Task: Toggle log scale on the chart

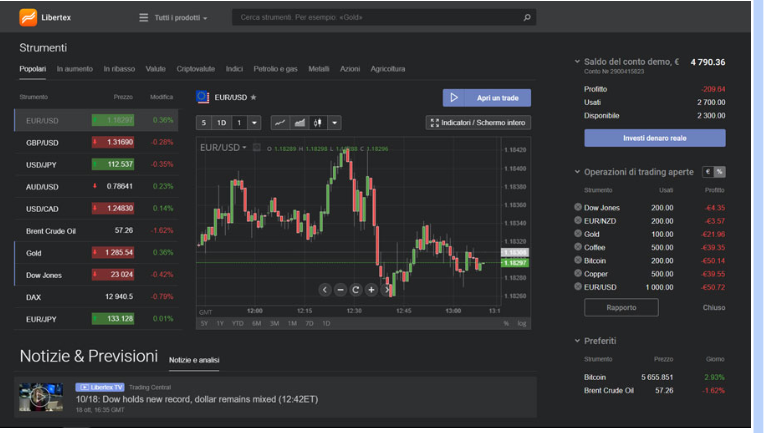Action: click(522, 323)
